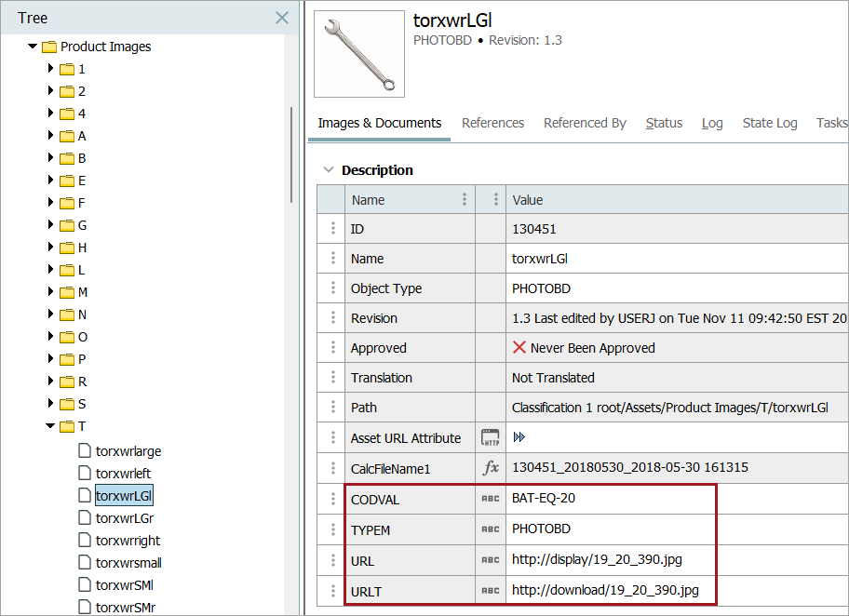The width and height of the screenshot is (849, 616).
Task: Switch to the References tab
Action: pos(492,123)
